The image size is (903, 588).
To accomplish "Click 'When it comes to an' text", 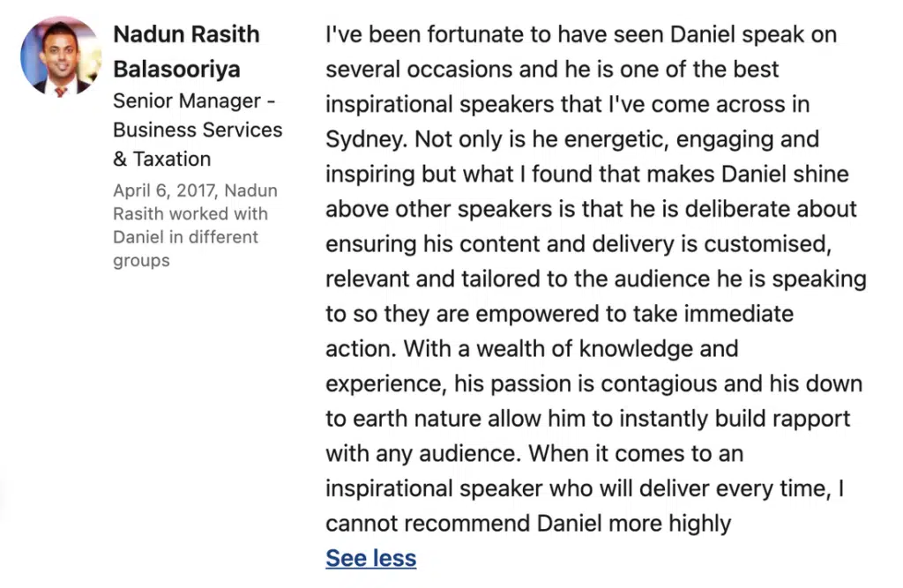I will coord(636,454).
